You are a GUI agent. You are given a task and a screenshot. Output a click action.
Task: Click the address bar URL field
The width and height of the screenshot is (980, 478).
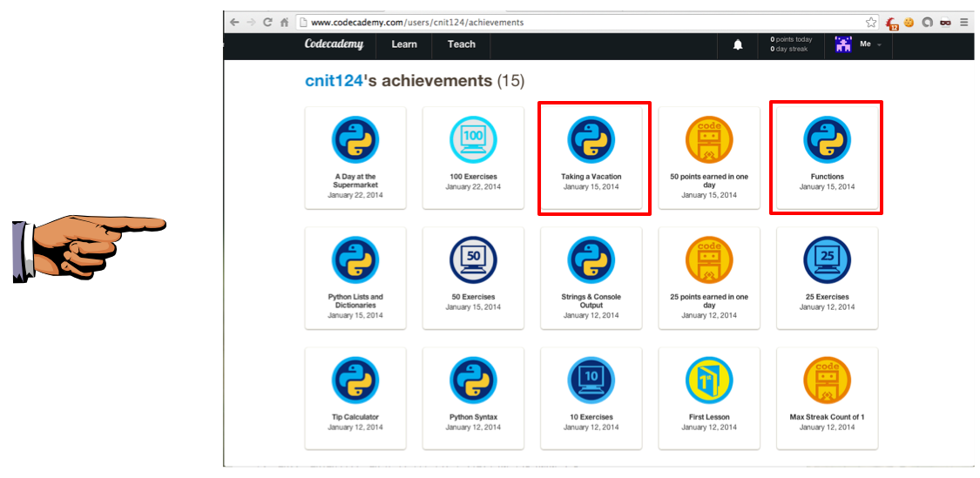[587, 23]
